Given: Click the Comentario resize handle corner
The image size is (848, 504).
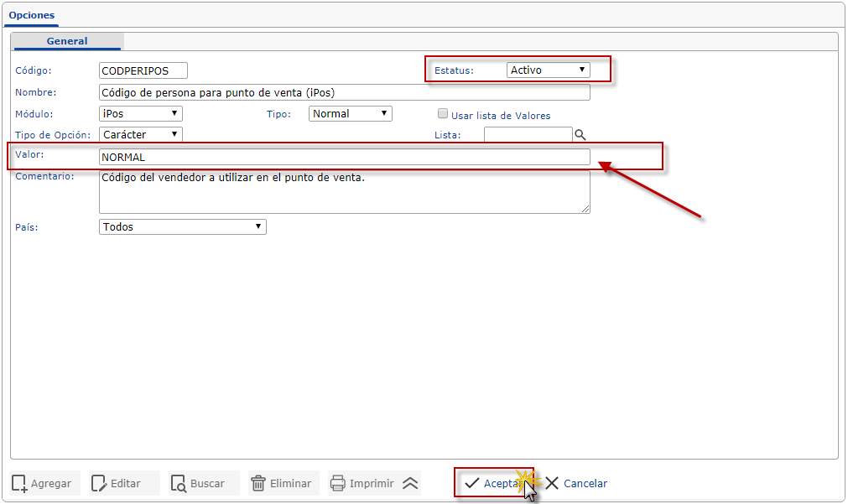Looking at the screenshot, I should click(585, 209).
